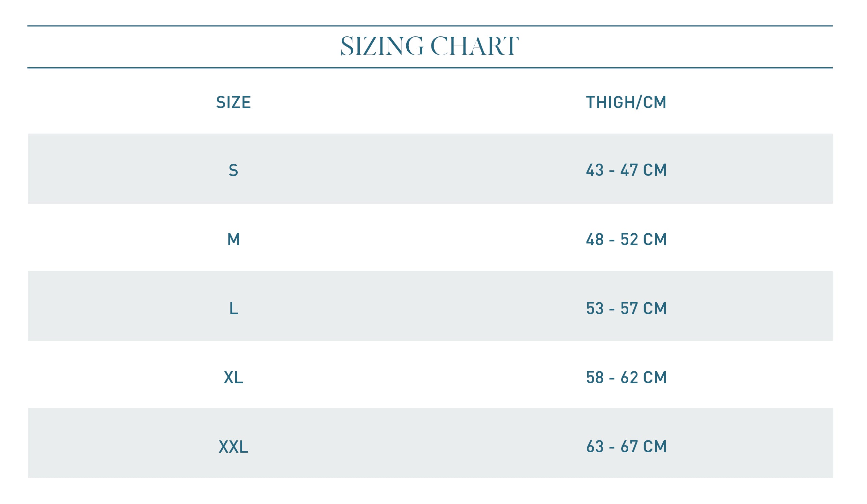Click the THIGH/CM column header
Viewport: 867px width, 504px height.
(x=626, y=102)
